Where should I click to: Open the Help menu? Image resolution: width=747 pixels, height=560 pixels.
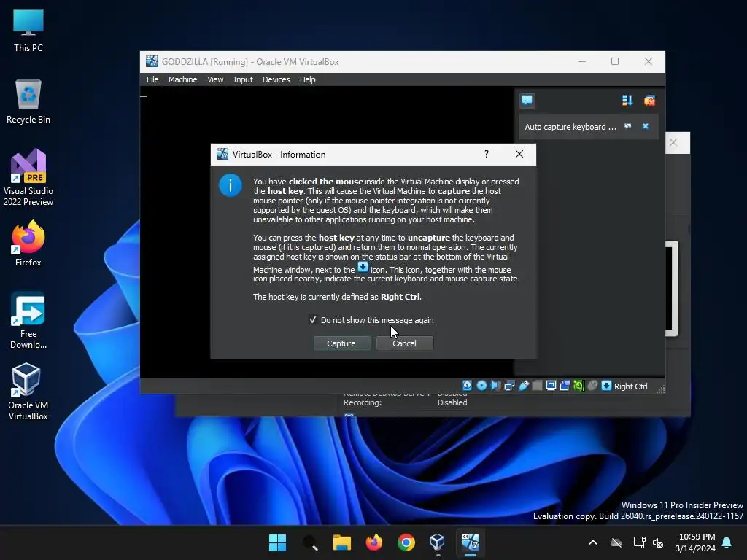tap(308, 79)
